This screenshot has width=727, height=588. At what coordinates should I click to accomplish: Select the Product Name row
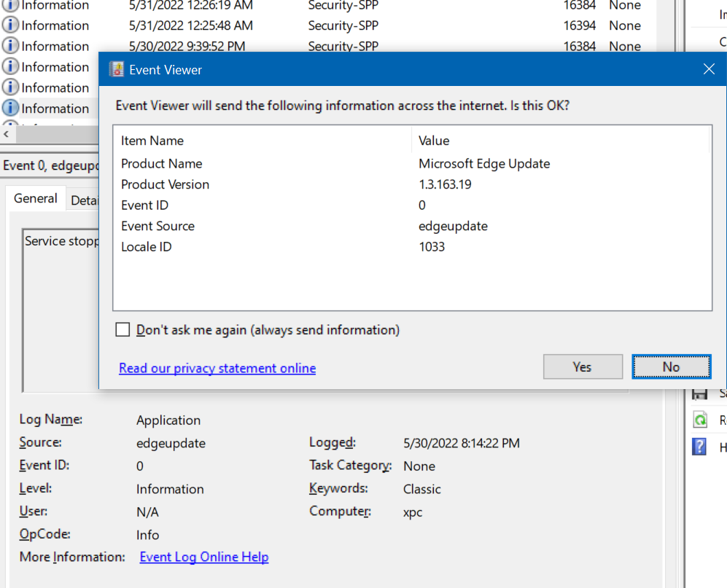click(412, 163)
